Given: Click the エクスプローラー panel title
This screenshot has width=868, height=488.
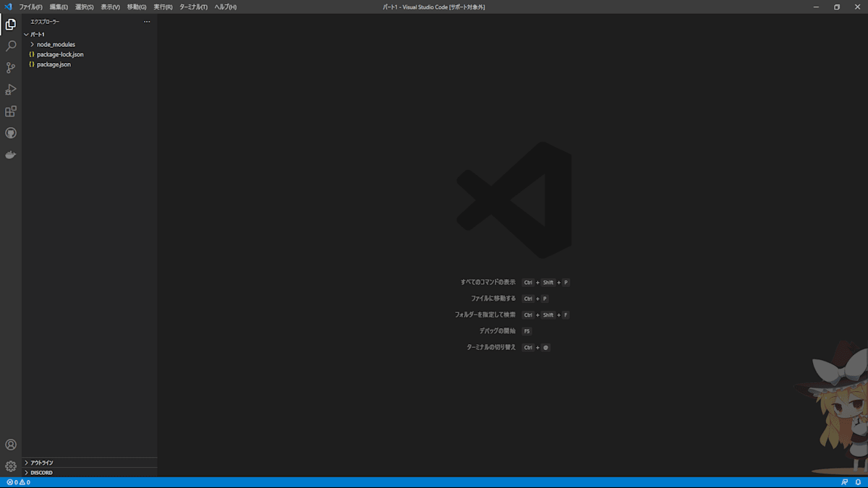Looking at the screenshot, I should 45,22.
